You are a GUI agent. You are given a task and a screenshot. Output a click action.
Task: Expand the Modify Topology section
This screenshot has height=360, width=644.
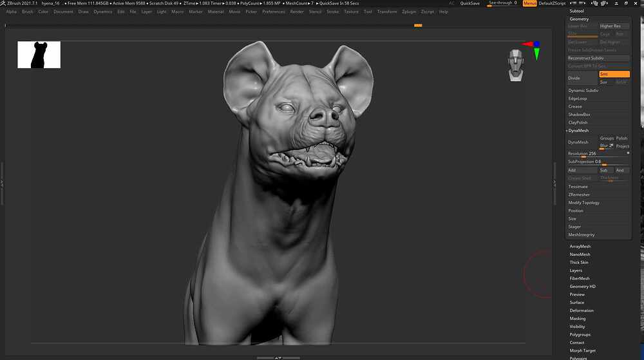click(x=583, y=203)
